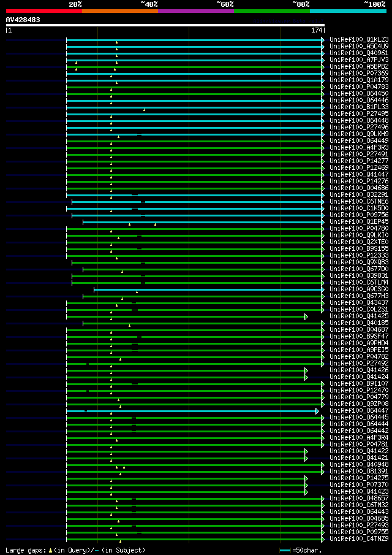The width and height of the screenshot is (392, 555).
Task: Click the cyan ~100% identity legend segment
Action: pos(348,11)
